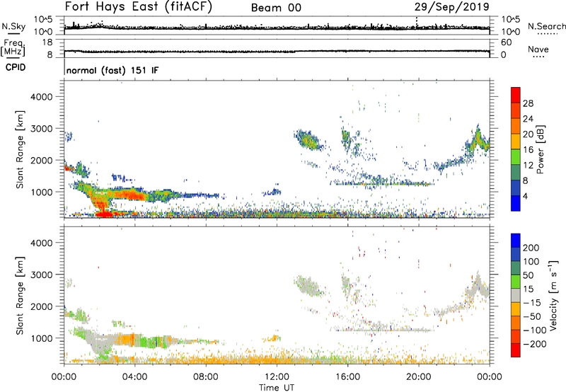The image size is (566, 392).
Task: Click the date '29/Sep/2019'
Action: (x=451, y=7)
